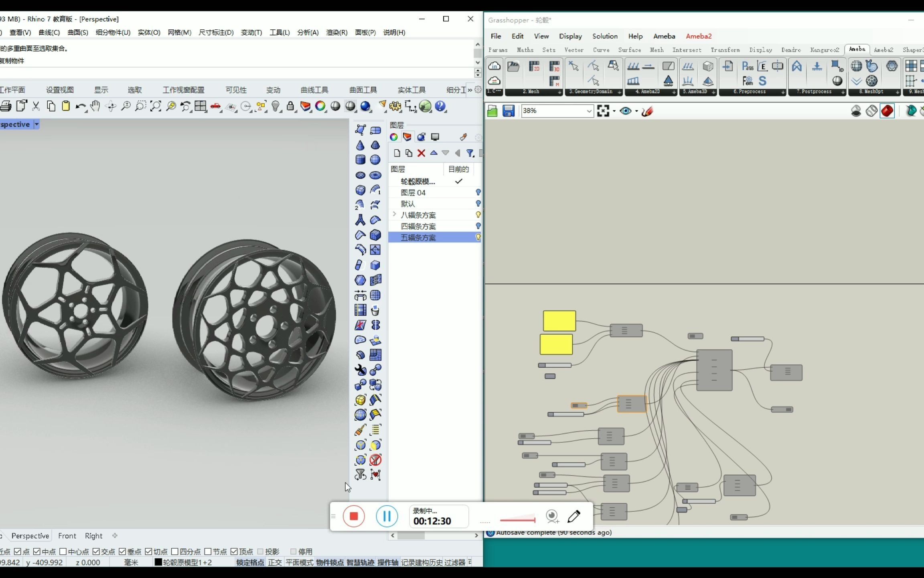
Task: Open the Perspective viewport dropdown arrow
Action: pyautogui.click(x=36, y=124)
